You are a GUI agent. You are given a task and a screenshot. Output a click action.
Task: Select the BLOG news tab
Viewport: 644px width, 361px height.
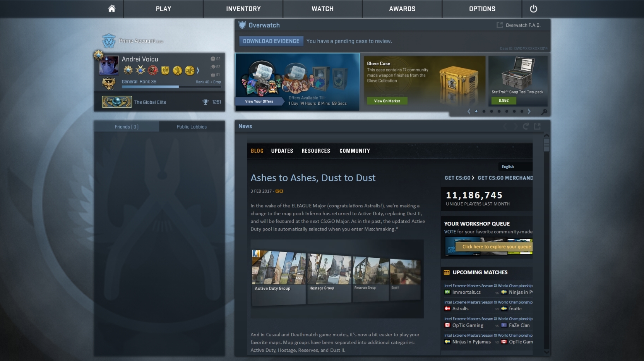(257, 151)
